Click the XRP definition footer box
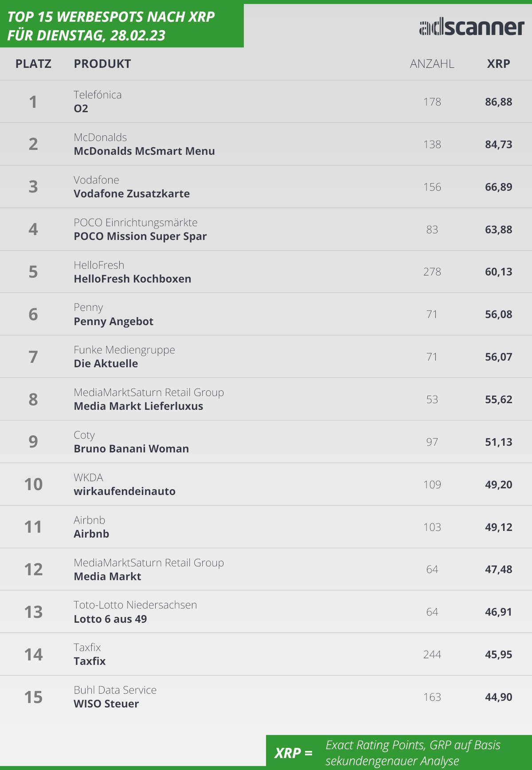532x770 pixels. point(399,753)
